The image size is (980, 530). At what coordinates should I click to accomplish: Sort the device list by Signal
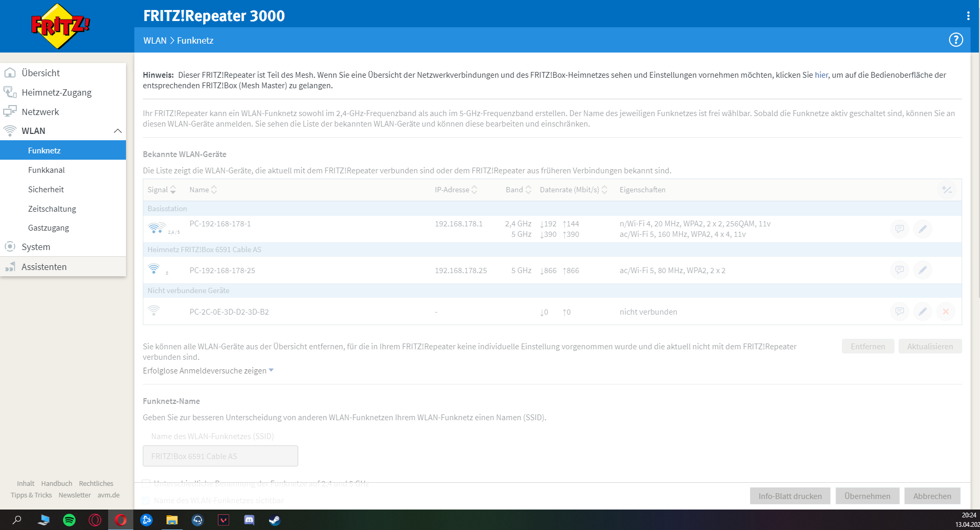(162, 190)
